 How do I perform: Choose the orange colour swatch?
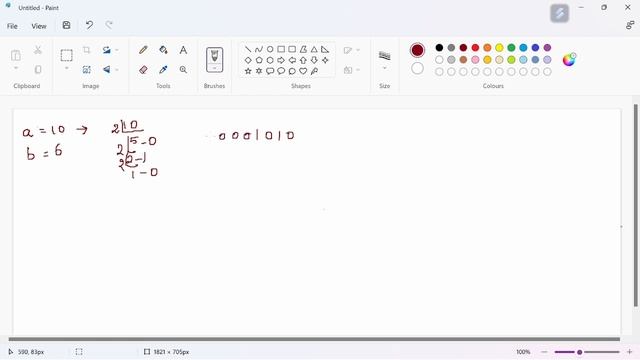click(x=487, y=48)
